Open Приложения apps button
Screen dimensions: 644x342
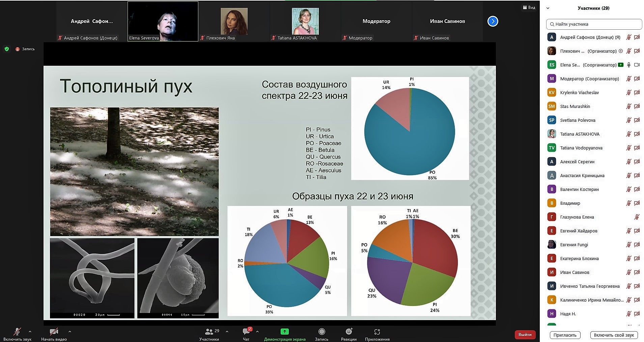[377, 334]
